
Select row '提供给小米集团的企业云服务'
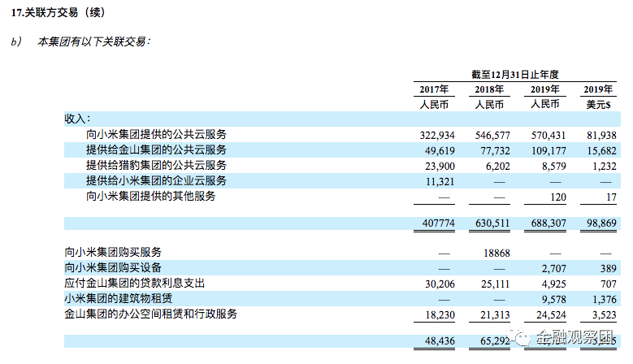(156, 180)
